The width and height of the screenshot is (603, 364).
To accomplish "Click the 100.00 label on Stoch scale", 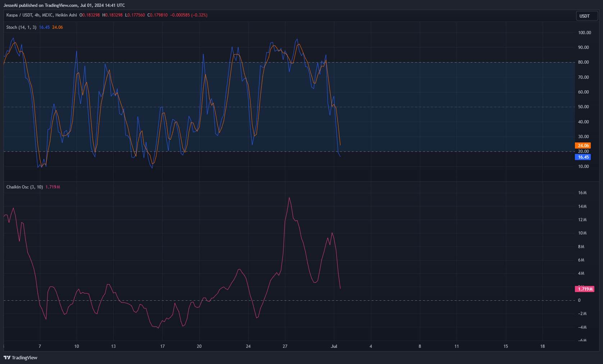I will tap(584, 33).
